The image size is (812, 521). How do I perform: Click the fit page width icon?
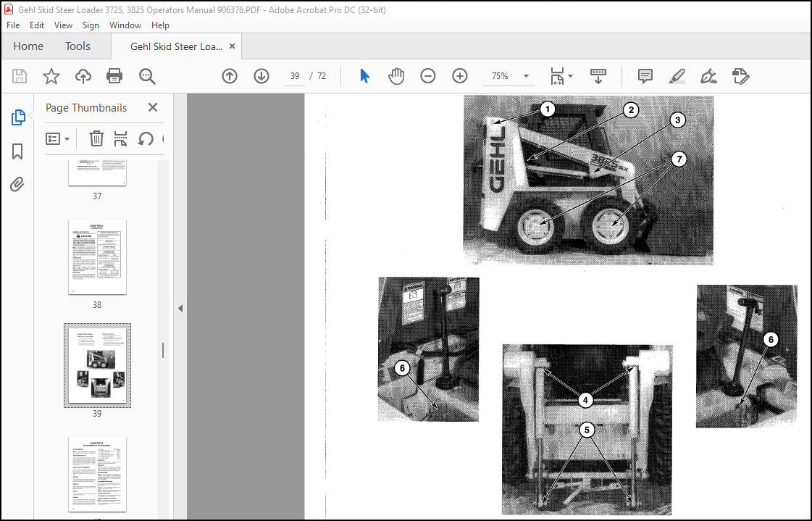[557, 76]
